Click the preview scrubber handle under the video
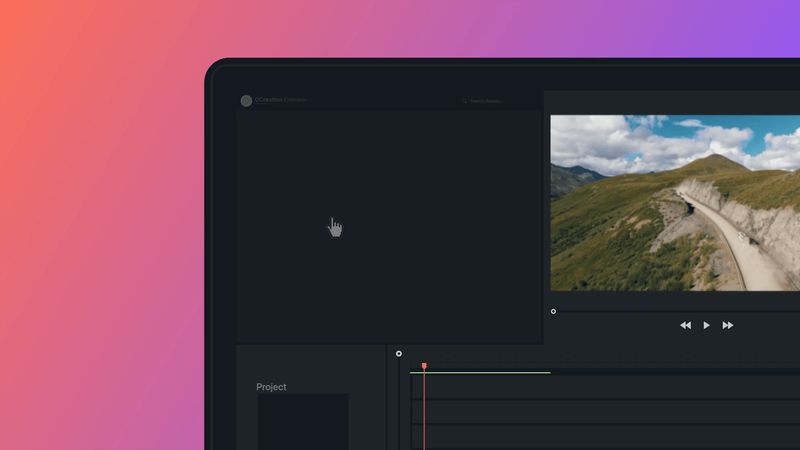This screenshot has height=450, width=800. [x=553, y=311]
